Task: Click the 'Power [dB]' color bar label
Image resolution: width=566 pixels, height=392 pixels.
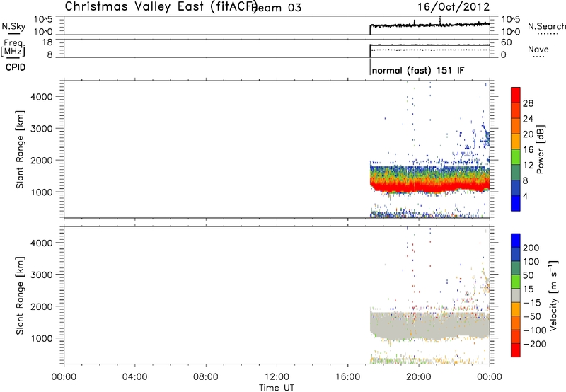Action: pyautogui.click(x=541, y=149)
